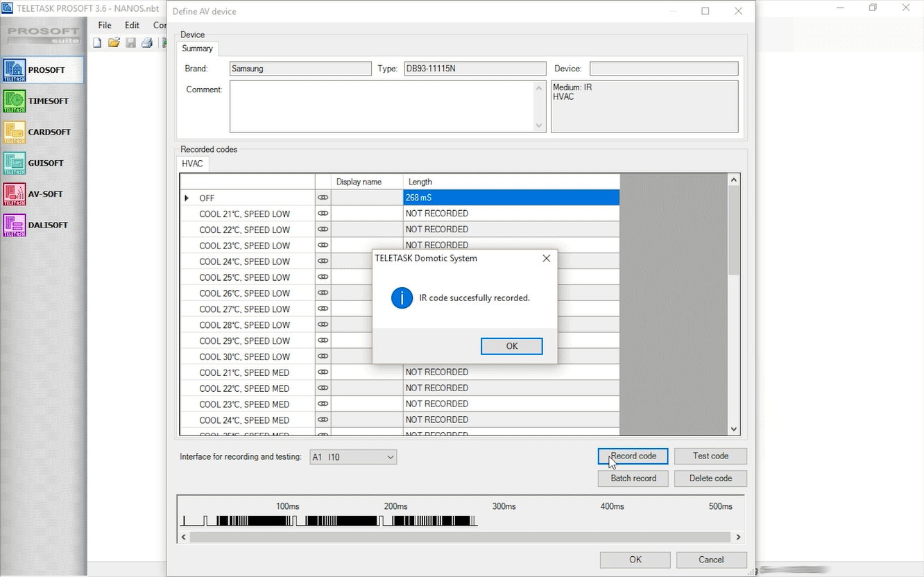Click inside the Comment text field
Screen dimensions: 924x577
coord(382,106)
